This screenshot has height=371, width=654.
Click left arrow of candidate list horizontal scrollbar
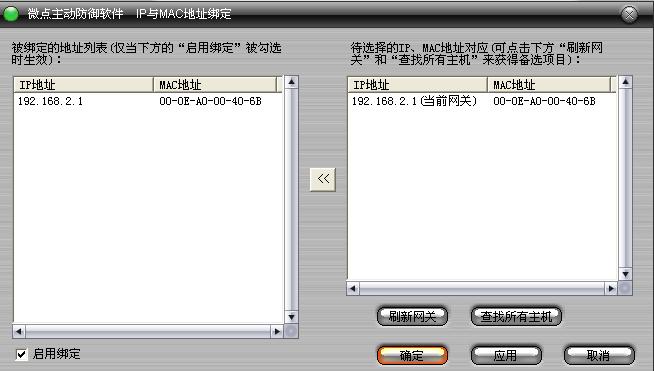tap(353, 288)
